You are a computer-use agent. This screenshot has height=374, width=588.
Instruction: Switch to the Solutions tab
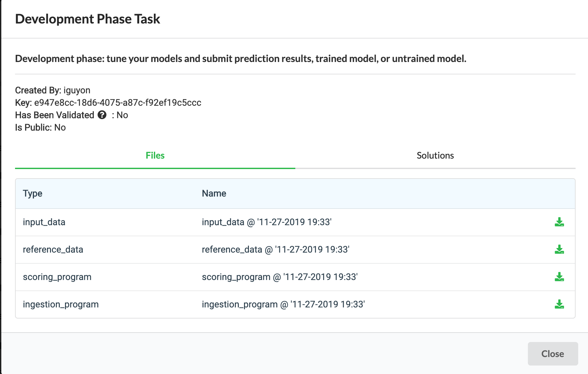(435, 155)
